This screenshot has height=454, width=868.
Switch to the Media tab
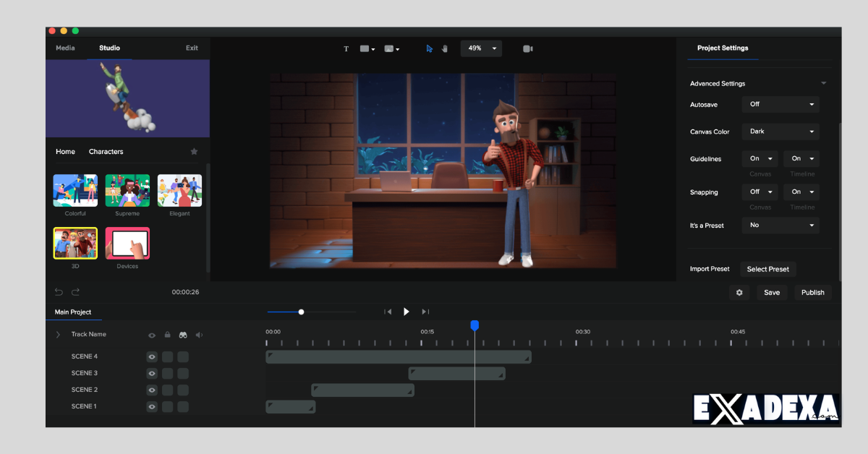point(65,48)
